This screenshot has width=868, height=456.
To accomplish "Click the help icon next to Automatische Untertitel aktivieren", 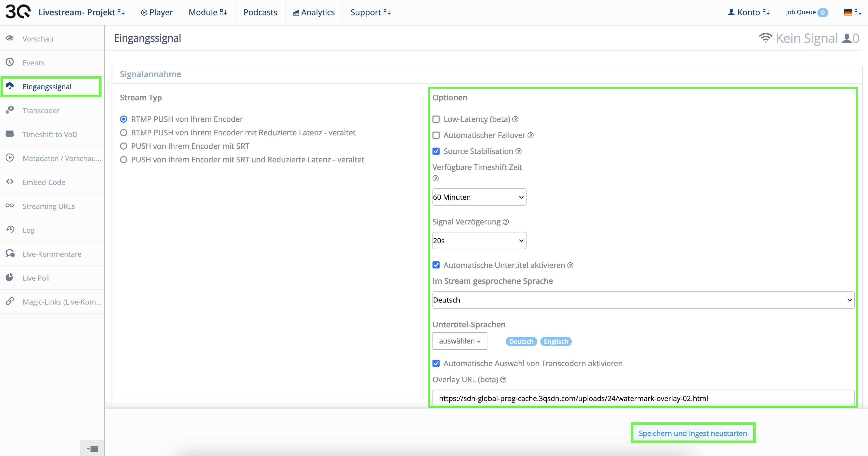I will tap(570, 265).
